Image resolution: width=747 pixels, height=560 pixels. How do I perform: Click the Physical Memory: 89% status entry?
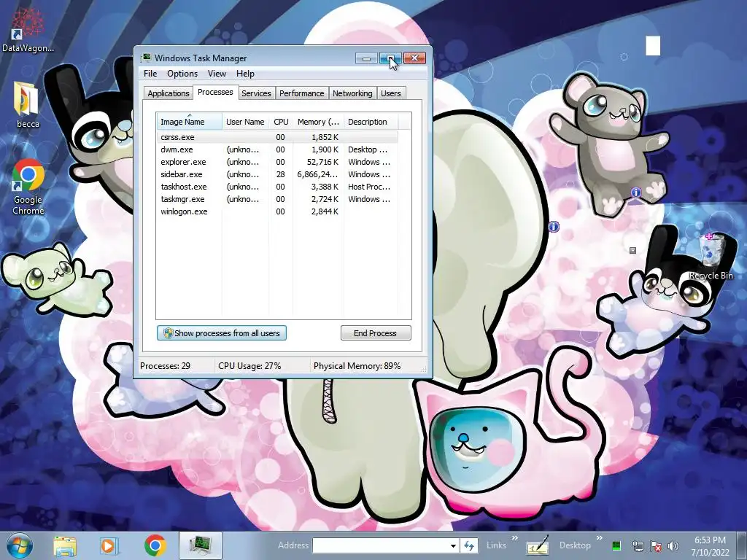pyautogui.click(x=357, y=366)
